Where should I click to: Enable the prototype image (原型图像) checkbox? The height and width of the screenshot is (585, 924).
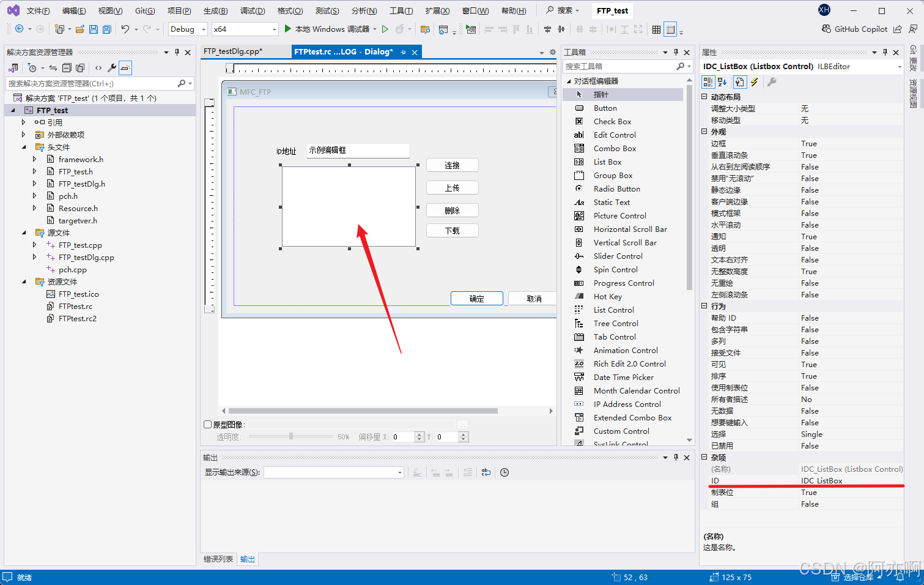[x=207, y=425]
